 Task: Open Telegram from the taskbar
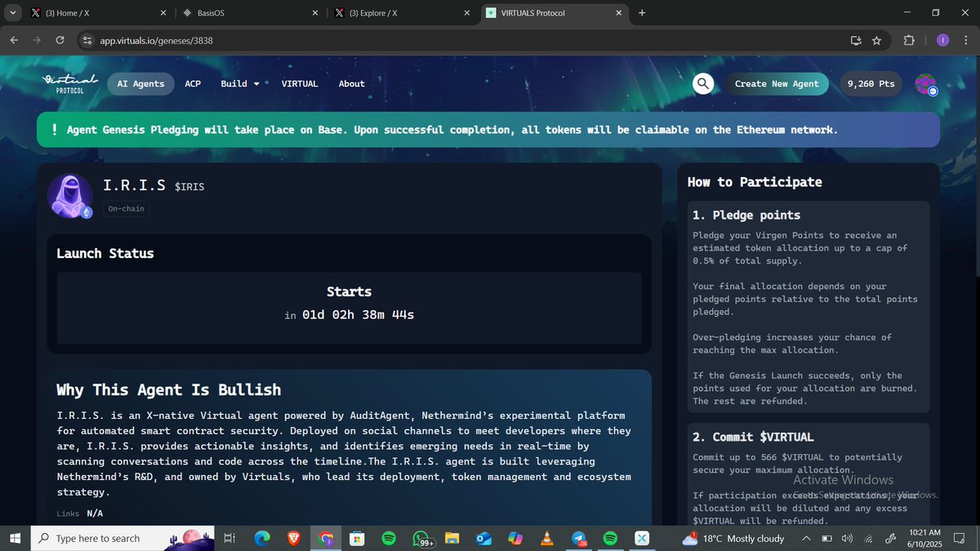click(x=578, y=538)
